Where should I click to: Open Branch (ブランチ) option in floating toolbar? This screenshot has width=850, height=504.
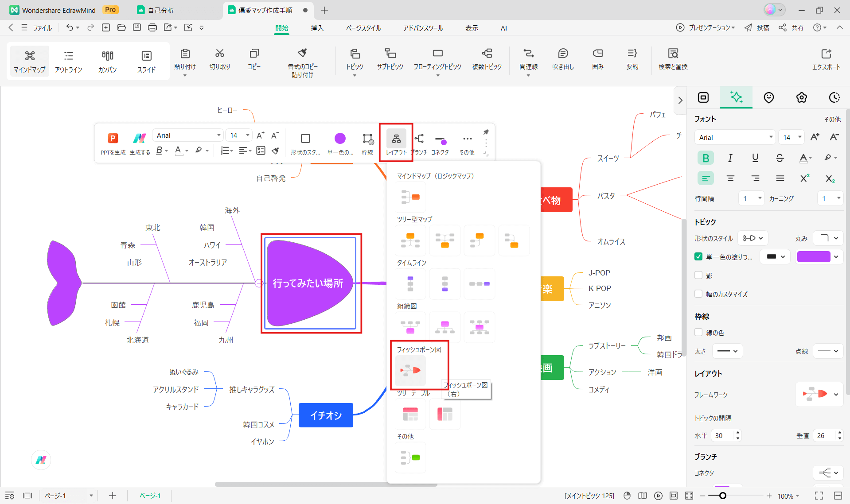pos(419,143)
